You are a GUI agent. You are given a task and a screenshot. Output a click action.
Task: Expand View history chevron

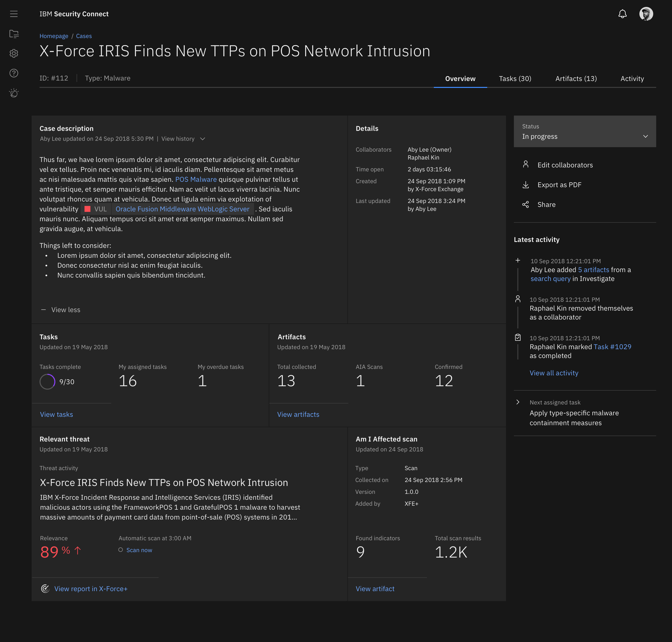tap(202, 139)
